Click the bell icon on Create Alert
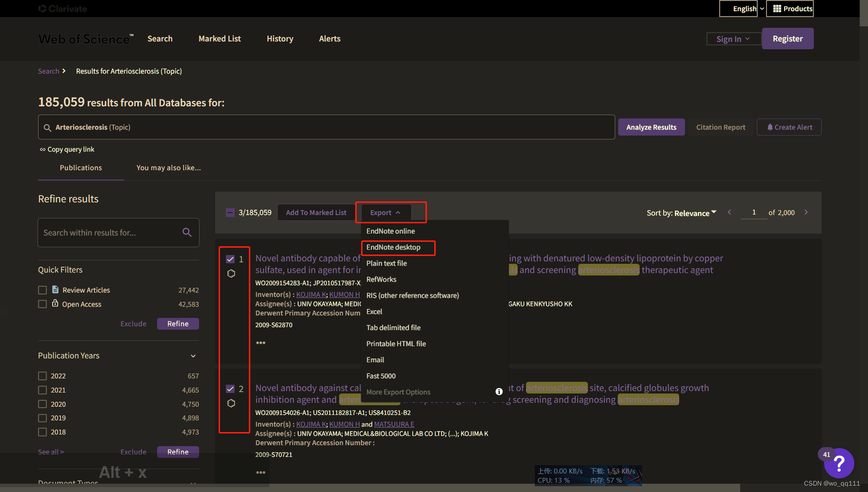The width and height of the screenshot is (868, 492). [770, 127]
